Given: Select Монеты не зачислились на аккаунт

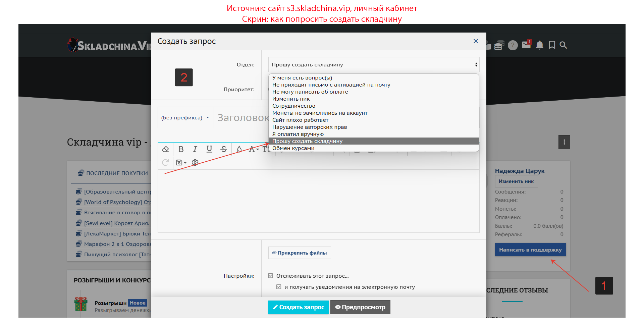Looking at the screenshot, I should coord(374,113).
